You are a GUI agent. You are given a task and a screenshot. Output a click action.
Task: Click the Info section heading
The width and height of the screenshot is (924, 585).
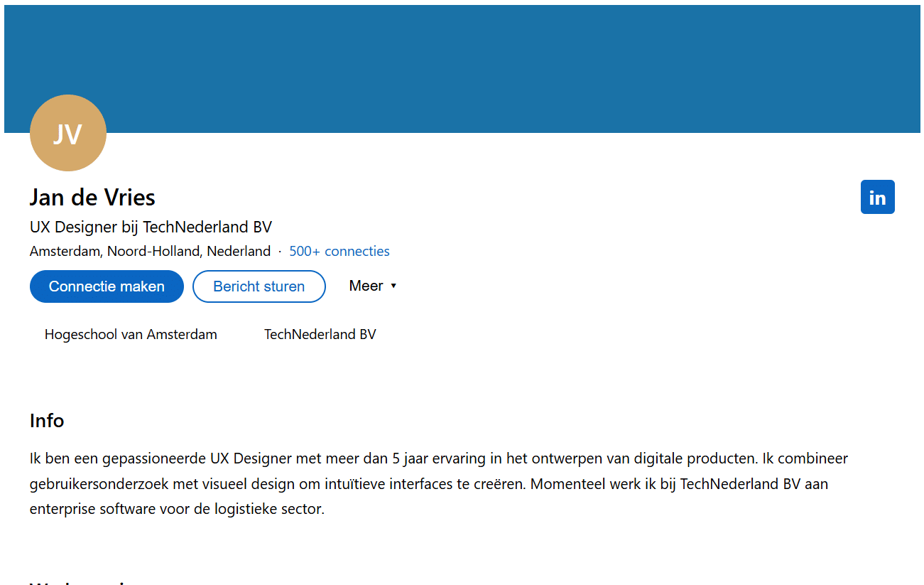tap(47, 421)
